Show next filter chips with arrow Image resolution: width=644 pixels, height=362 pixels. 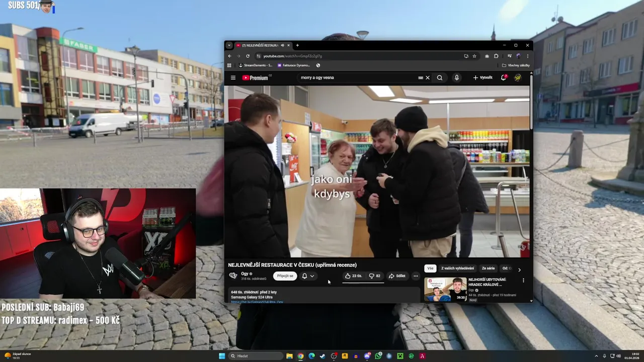click(519, 269)
